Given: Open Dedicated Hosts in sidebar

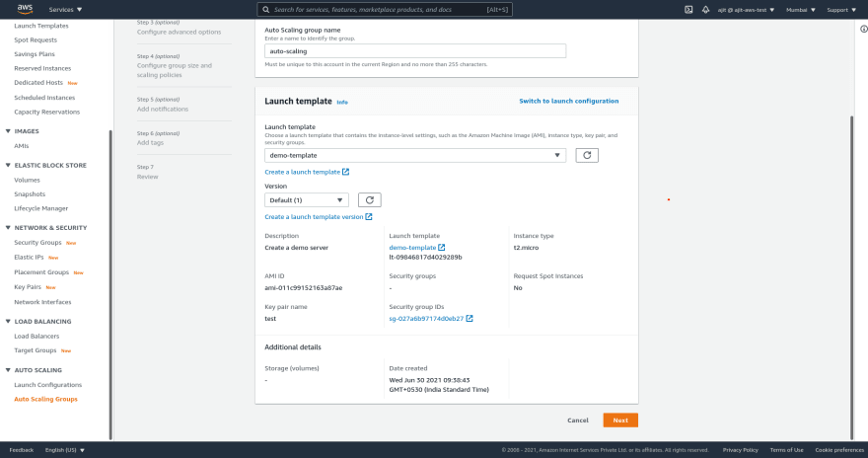Looking at the screenshot, I should (x=38, y=83).
